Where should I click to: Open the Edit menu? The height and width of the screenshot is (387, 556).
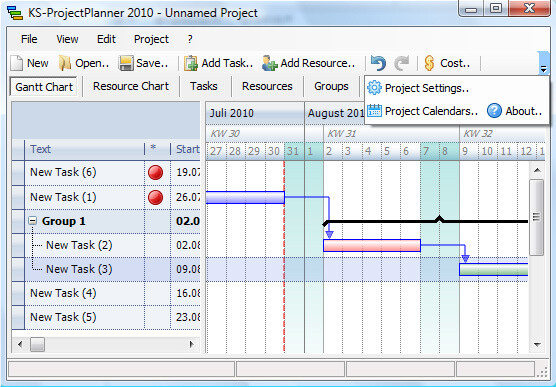click(x=106, y=39)
